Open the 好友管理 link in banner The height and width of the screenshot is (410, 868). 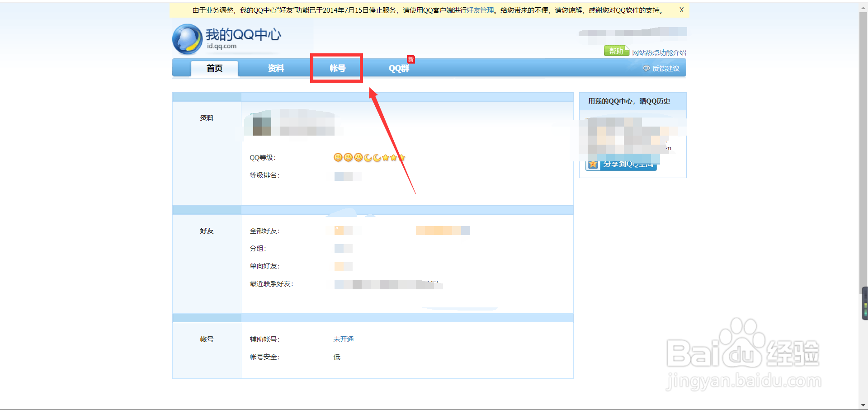(x=480, y=10)
